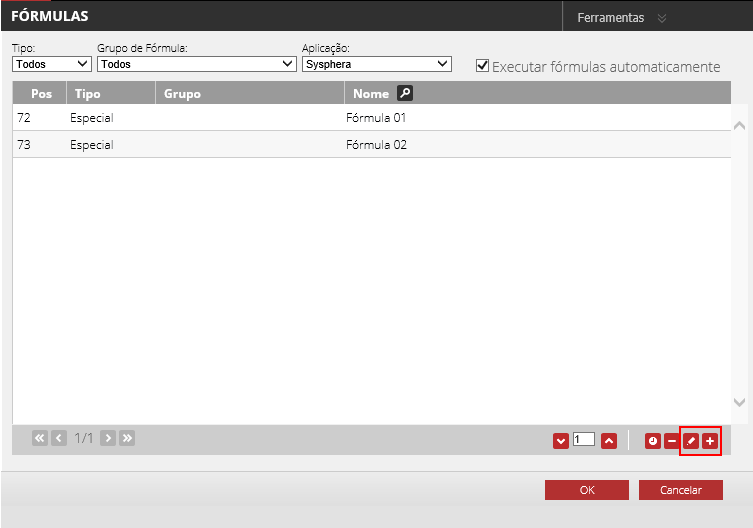The width and height of the screenshot is (753, 528).
Task: Click scrollbar up arrow of the table
Action: pyautogui.click(x=740, y=126)
